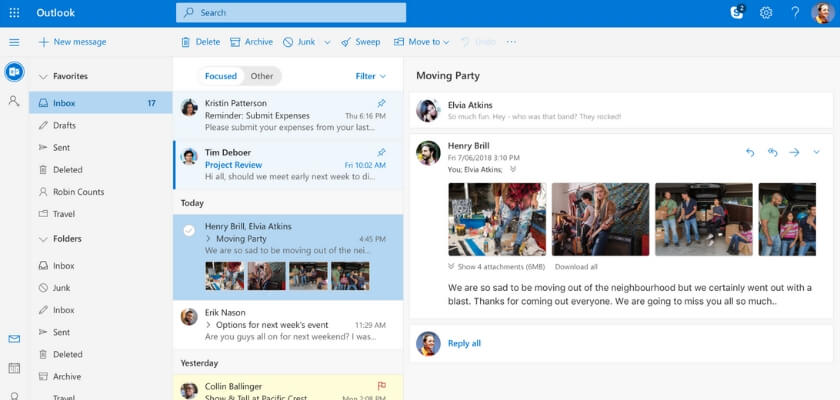Click the Outlook mail app badge
The width and height of the screenshot is (840, 400).
pyautogui.click(x=14, y=71)
